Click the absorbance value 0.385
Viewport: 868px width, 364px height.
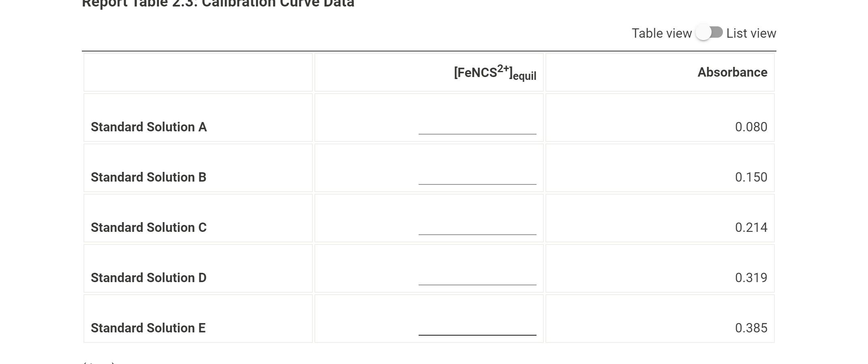click(x=751, y=328)
